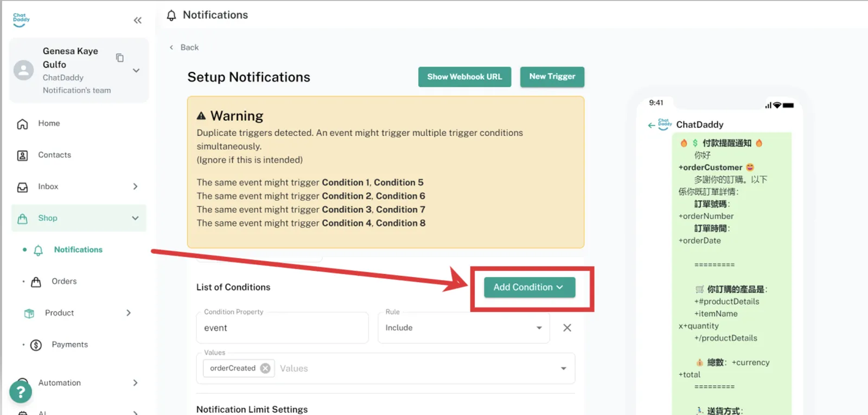Click the Show Webhook URL button
Viewport: 868px width, 415px height.
(x=464, y=77)
